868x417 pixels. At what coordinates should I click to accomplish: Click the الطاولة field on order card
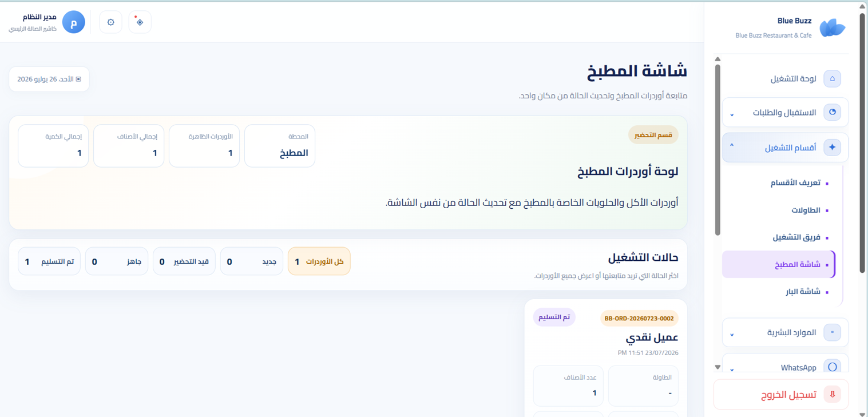[643, 386]
